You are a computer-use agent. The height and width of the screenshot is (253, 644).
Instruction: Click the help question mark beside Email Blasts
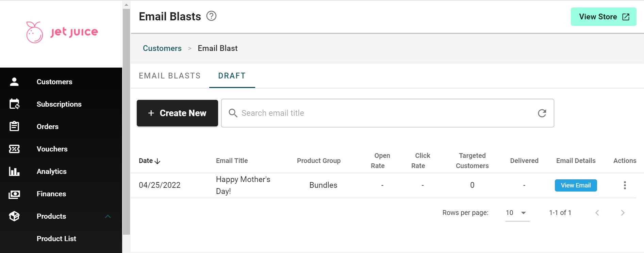click(x=211, y=16)
